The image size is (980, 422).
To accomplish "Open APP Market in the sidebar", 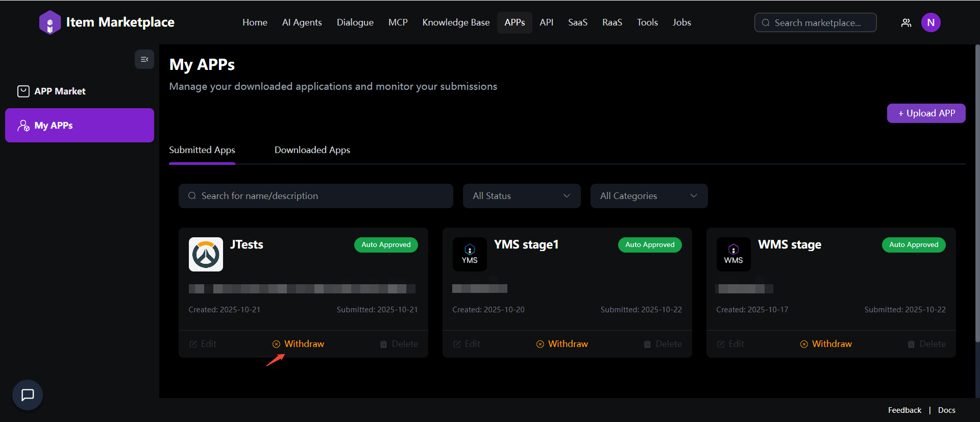I will click(60, 91).
